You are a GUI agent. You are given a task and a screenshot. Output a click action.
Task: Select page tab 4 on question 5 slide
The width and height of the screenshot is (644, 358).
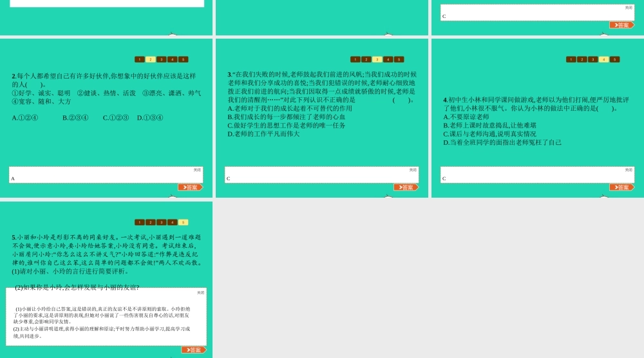coord(173,223)
